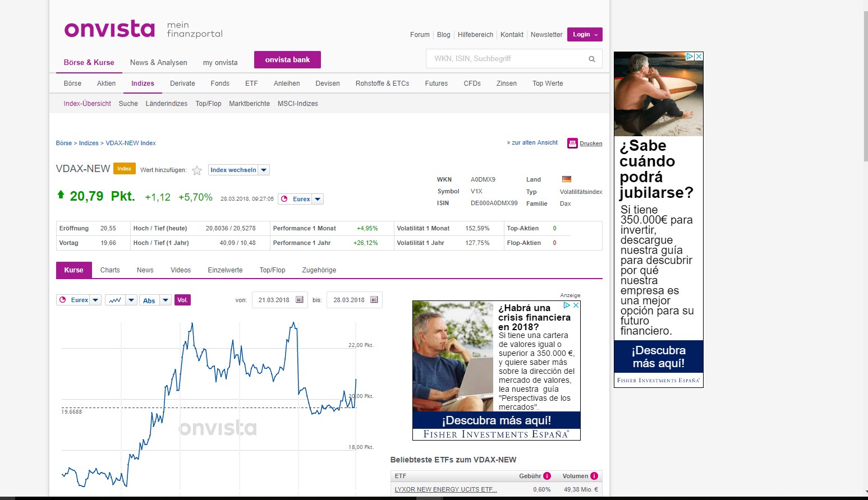
Task: Open the LYXOR NEW ENERGY UCITS ETF link
Action: tap(446, 489)
